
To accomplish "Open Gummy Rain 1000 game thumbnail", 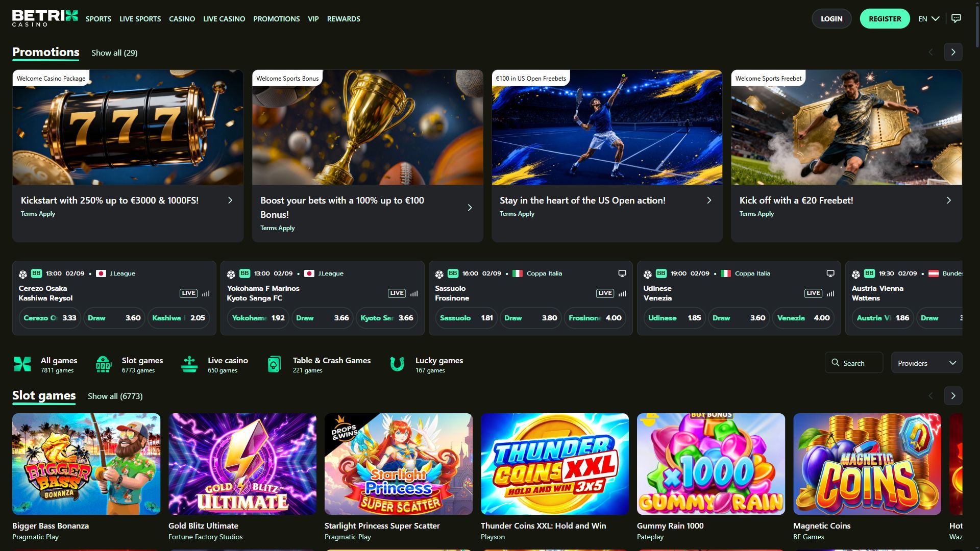I will (x=711, y=464).
